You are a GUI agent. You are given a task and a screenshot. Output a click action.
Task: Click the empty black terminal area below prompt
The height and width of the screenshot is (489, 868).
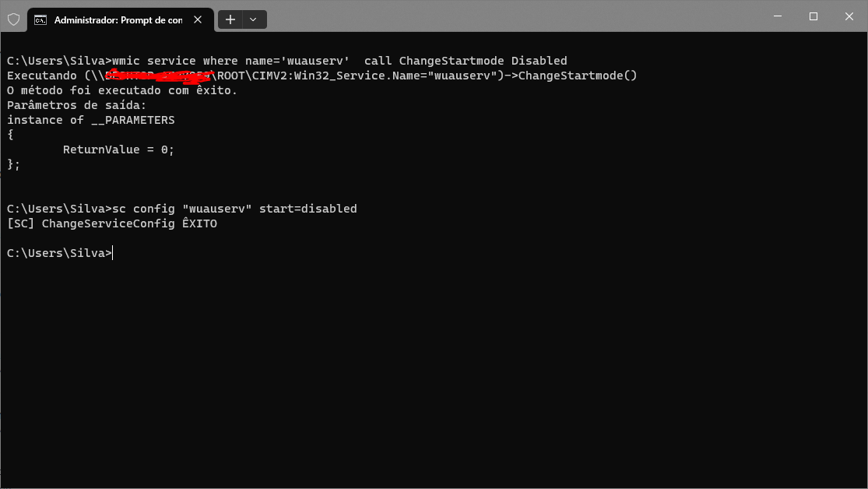click(x=434, y=377)
